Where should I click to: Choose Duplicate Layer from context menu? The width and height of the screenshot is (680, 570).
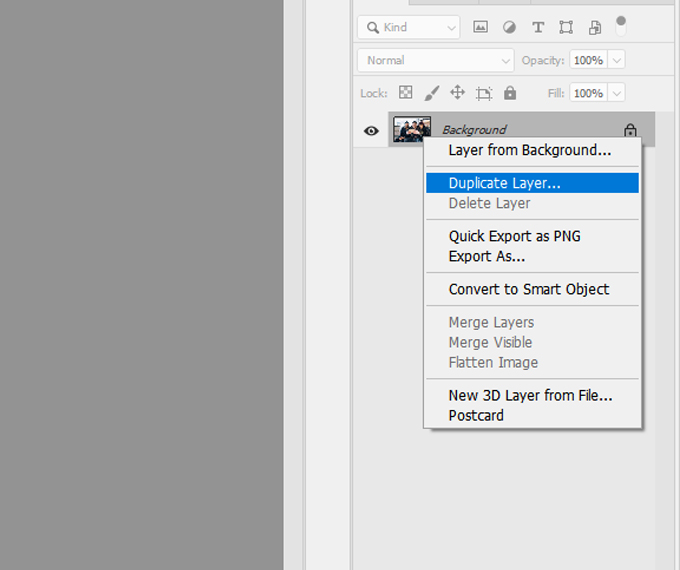tap(532, 183)
